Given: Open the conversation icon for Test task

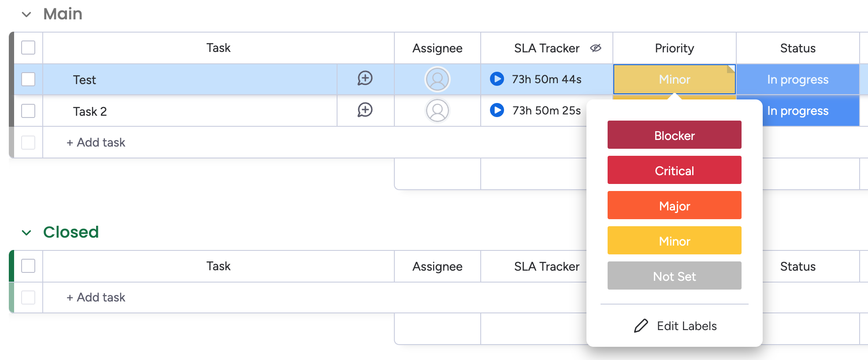Looking at the screenshot, I should 365,79.
